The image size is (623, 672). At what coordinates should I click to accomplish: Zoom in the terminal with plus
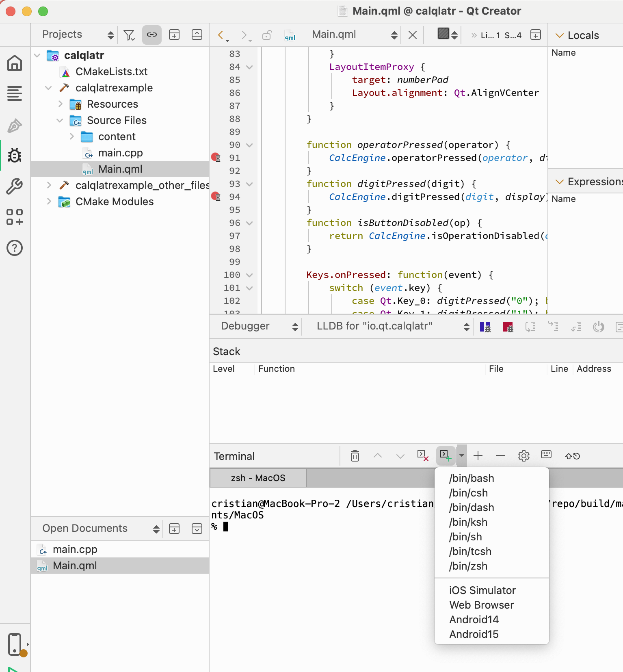(x=478, y=456)
